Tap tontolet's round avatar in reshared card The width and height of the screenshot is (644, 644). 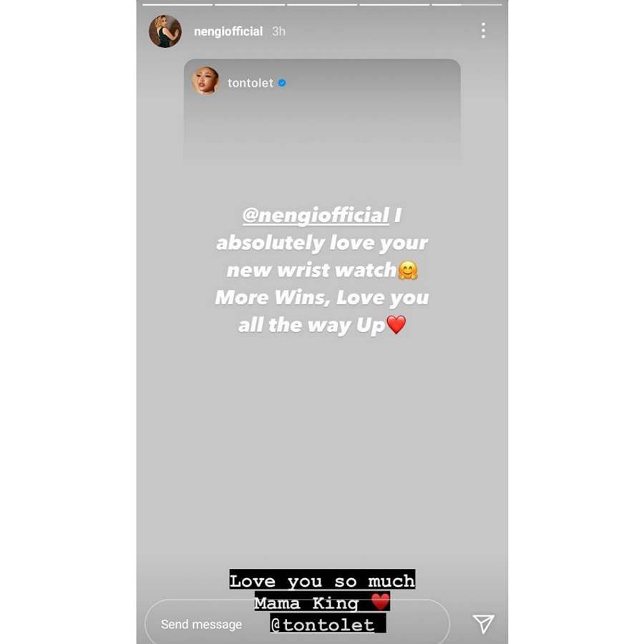(x=205, y=81)
